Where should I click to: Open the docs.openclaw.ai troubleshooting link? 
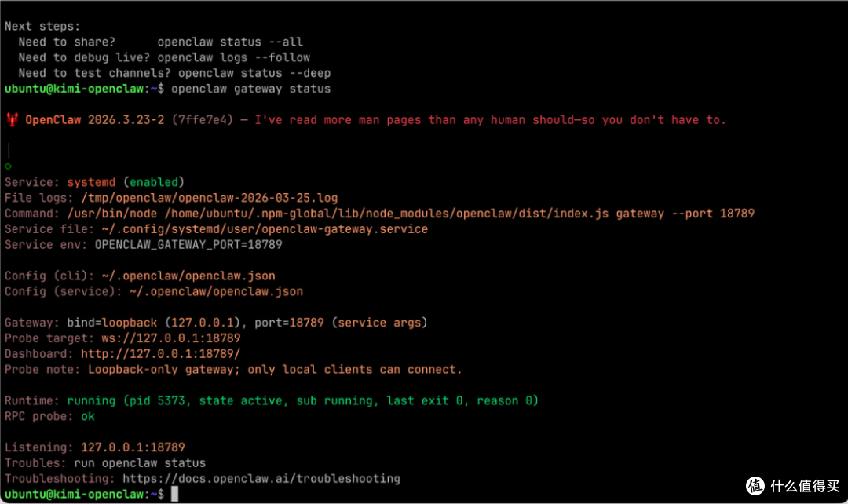click(x=261, y=479)
